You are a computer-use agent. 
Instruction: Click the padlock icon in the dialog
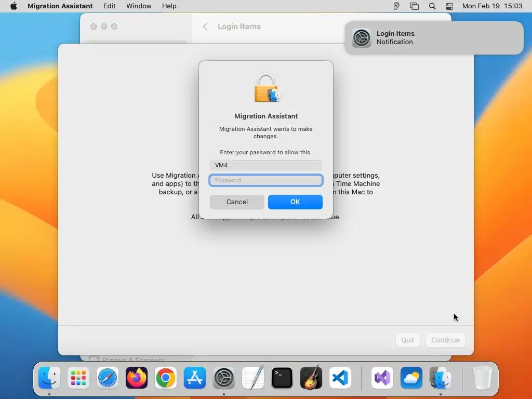pos(267,88)
